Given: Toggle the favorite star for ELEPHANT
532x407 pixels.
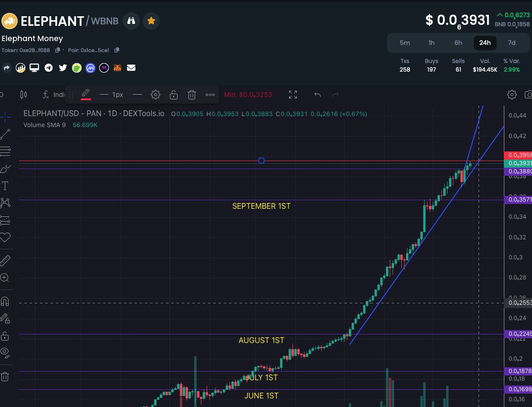Looking at the screenshot, I should coord(151,21).
